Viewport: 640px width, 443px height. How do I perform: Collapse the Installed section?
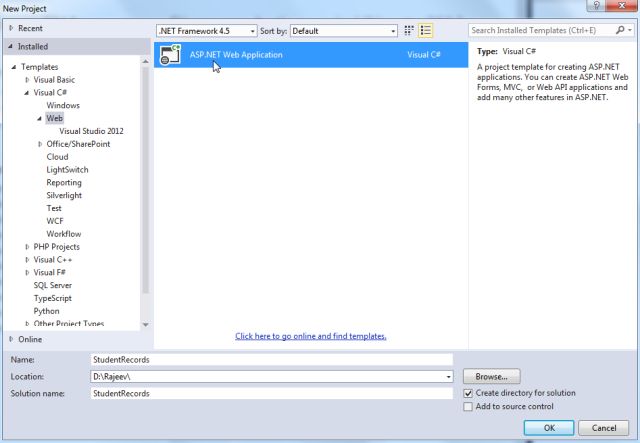point(10,47)
